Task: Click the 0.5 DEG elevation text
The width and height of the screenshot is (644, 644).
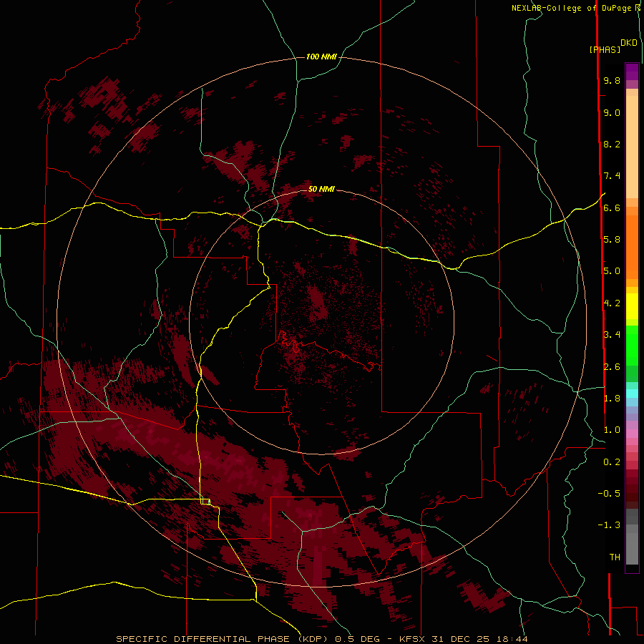Action: click(x=357, y=639)
